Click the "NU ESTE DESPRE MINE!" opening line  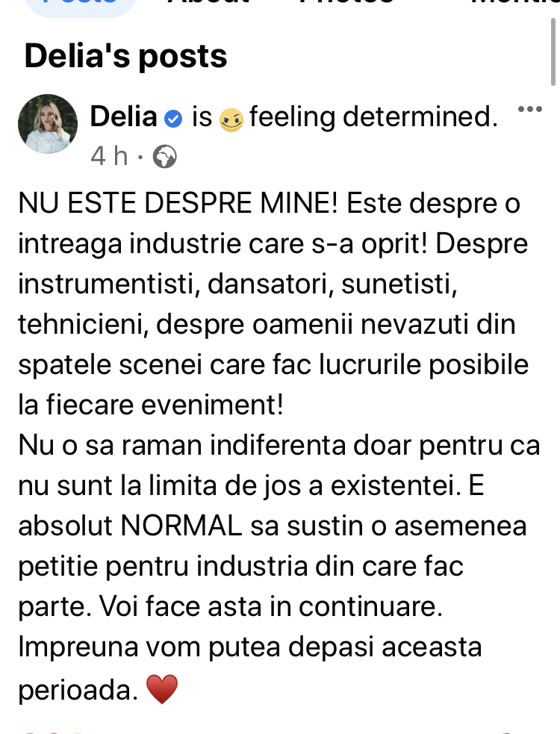pos(178,204)
